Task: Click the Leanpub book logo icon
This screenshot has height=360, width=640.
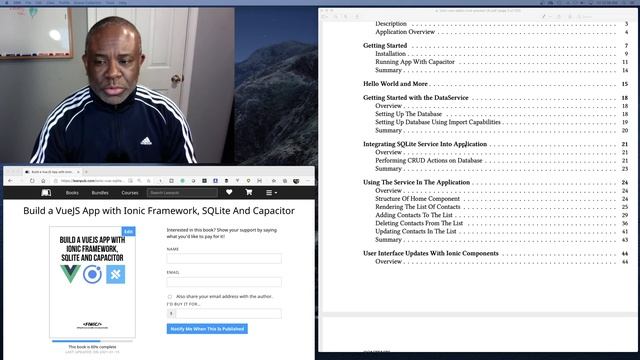Action: click(x=46, y=192)
